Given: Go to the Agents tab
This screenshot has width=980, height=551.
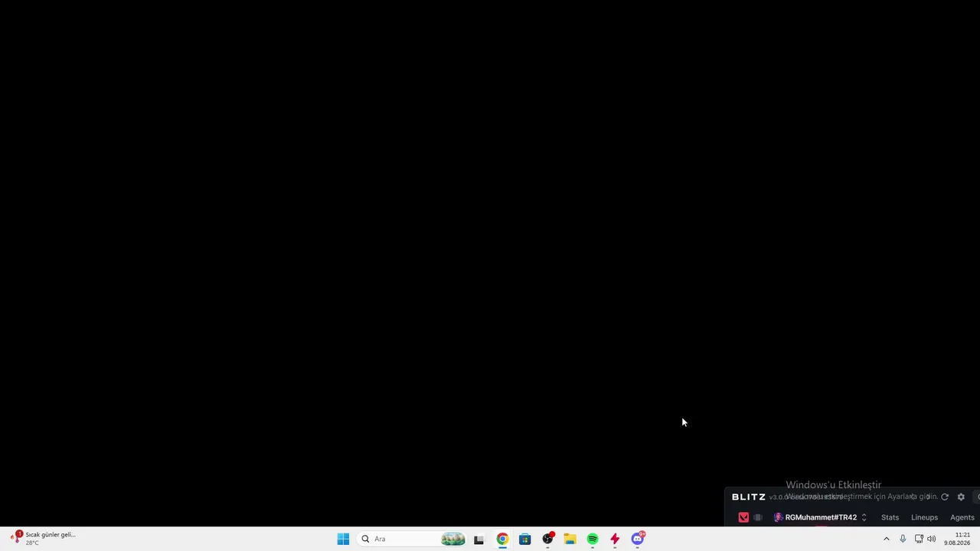Looking at the screenshot, I should click(x=962, y=517).
